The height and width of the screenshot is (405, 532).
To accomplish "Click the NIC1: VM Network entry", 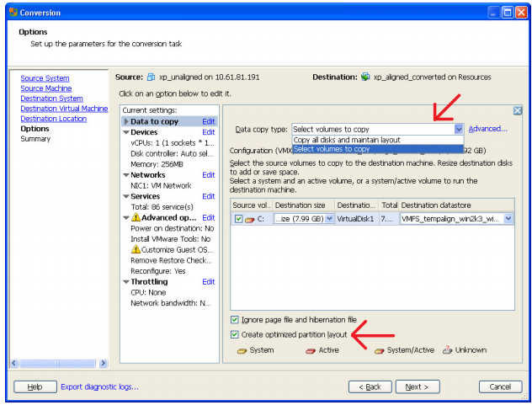I will click(161, 186).
